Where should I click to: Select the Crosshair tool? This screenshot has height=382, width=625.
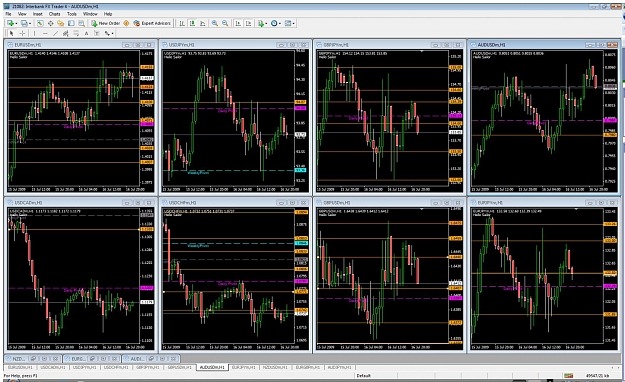point(22,33)
